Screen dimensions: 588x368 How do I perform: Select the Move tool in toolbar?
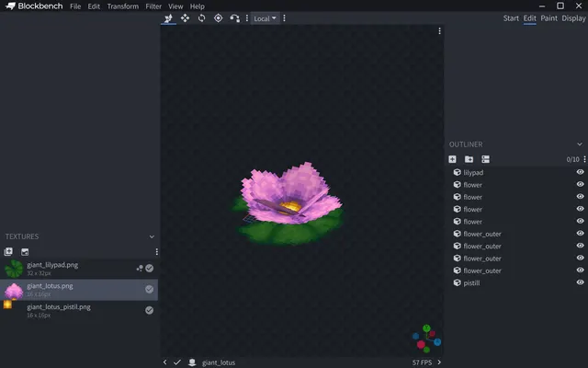tap(168, 18)
